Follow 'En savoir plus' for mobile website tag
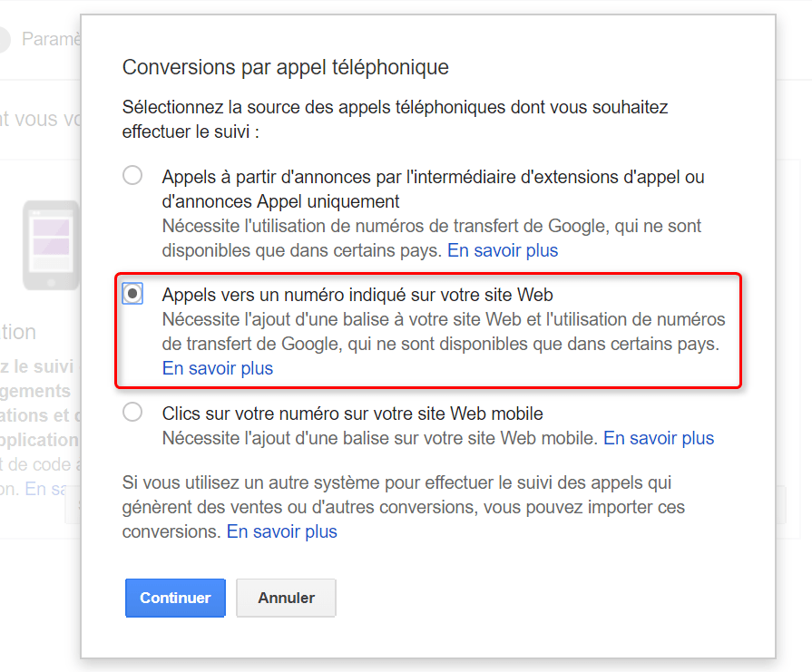The width and height of the screenshot is (812, 672). [x=659, y=439]
